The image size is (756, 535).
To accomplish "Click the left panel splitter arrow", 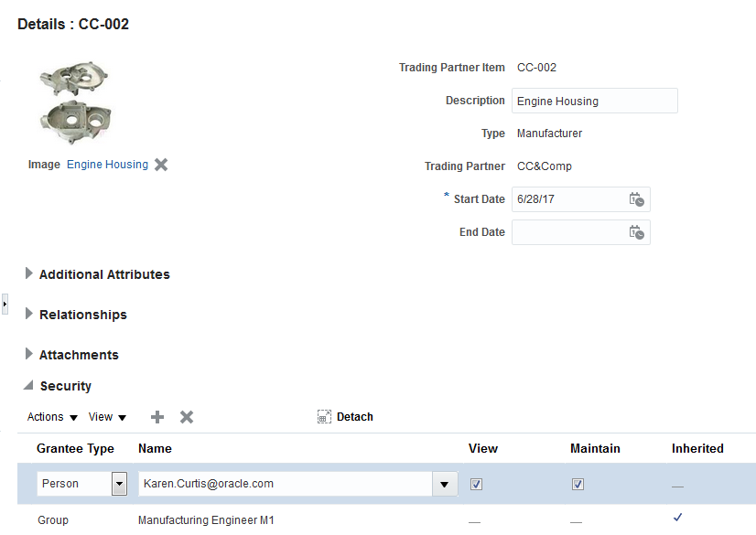I will pyautogui.click(x=5, y=303).
